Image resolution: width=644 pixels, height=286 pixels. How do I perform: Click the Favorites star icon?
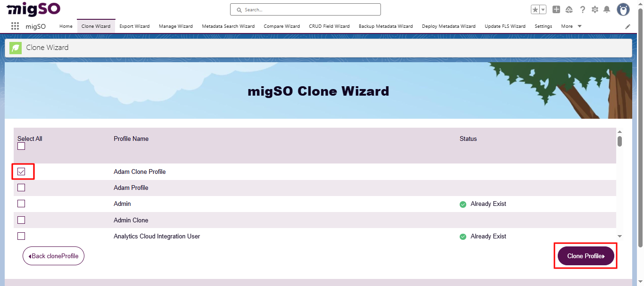point(535,9)
